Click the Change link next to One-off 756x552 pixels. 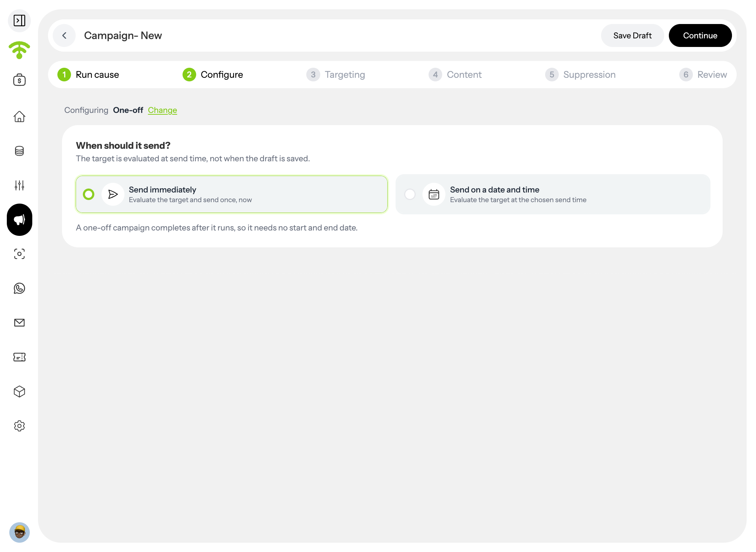pyautogui.click(x=162, y=110)
